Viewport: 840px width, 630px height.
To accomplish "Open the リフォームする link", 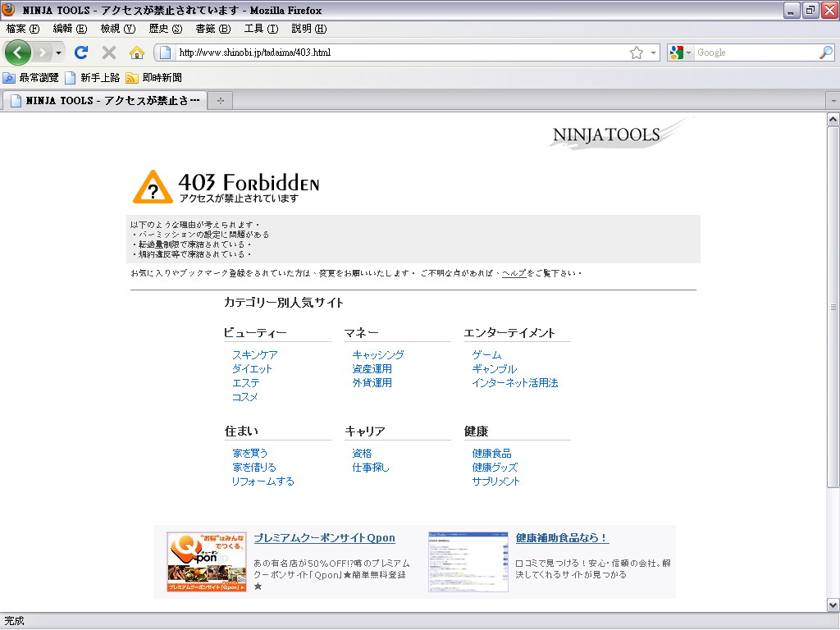I will [263, 481].
